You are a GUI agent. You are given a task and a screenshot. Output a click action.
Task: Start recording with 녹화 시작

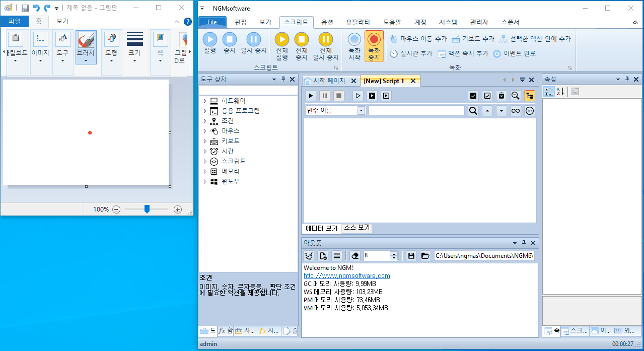(354, 46)
